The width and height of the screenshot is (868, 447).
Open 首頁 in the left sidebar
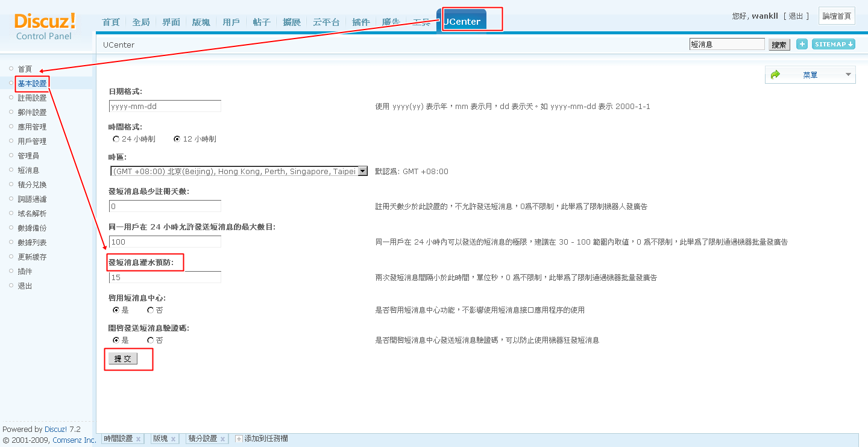click(x=25, y=69)
